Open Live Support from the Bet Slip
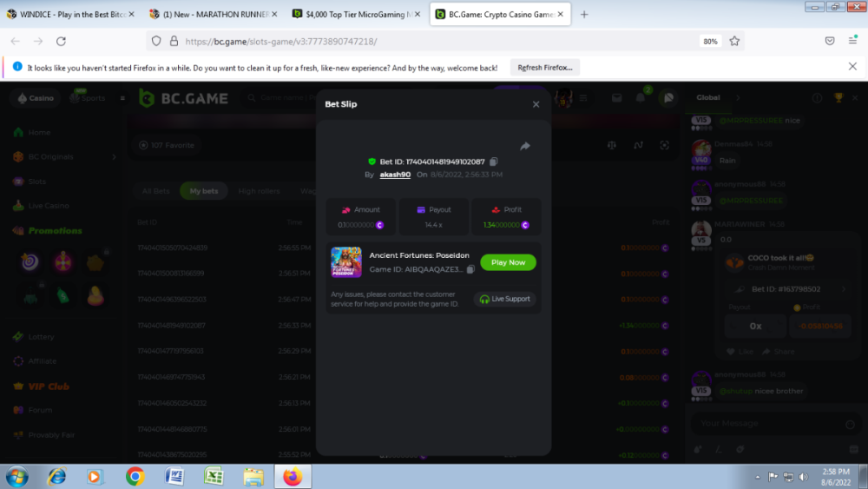This screenshot has width=868, height=489. click(x=505, y=299)
